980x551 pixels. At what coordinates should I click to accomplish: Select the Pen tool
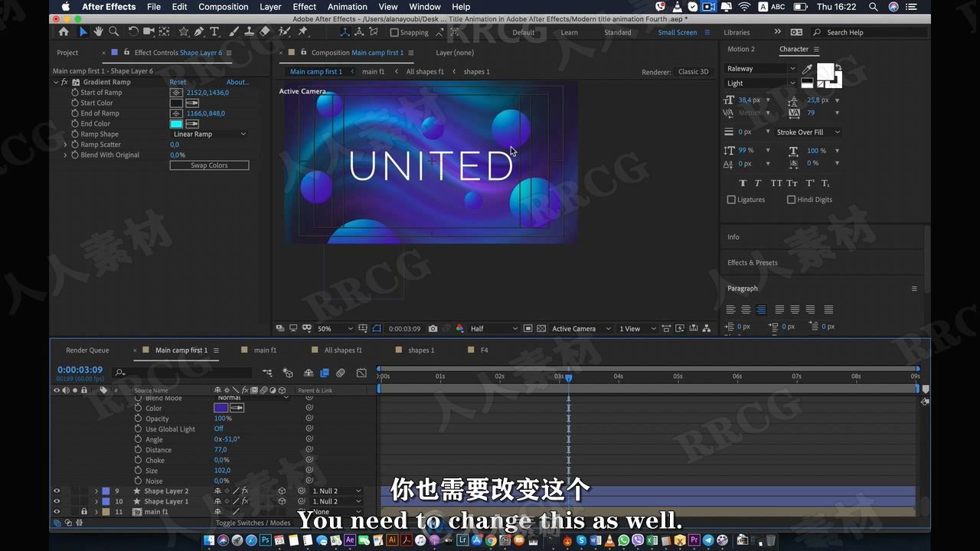(199, 31)
